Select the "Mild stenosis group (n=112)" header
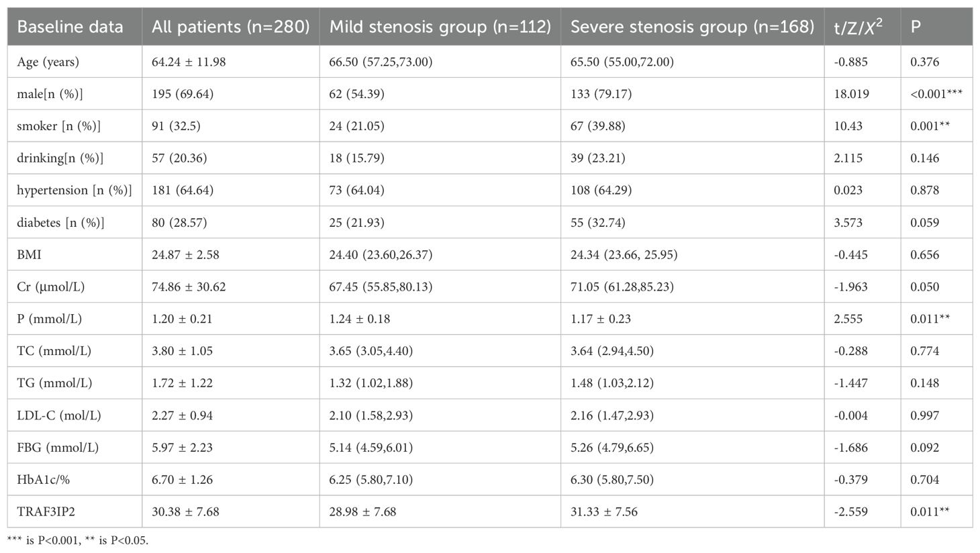Screen dimensions: 980x553 tap(440, 27)
